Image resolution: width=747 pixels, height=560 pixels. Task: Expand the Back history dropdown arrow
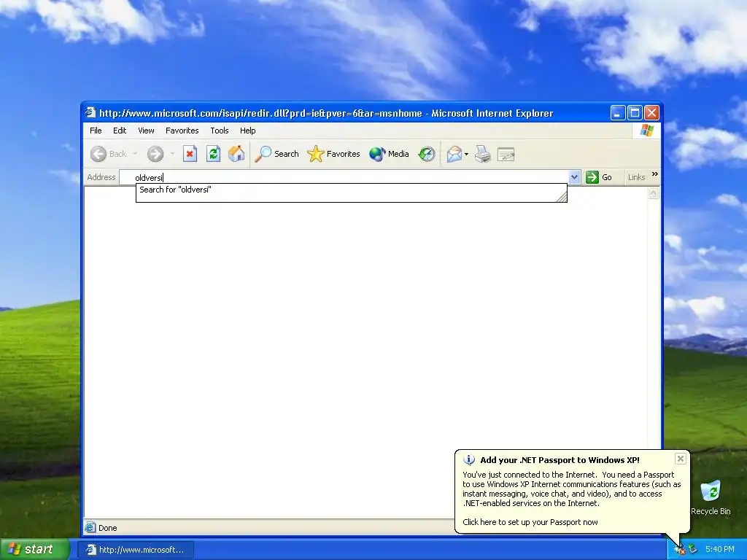(x=135, y=153)
